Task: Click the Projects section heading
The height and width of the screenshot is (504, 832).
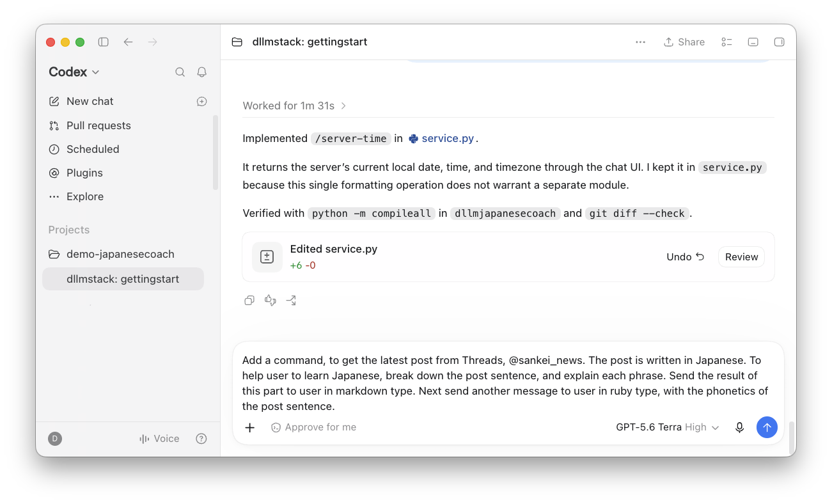Action: point(69,230)
